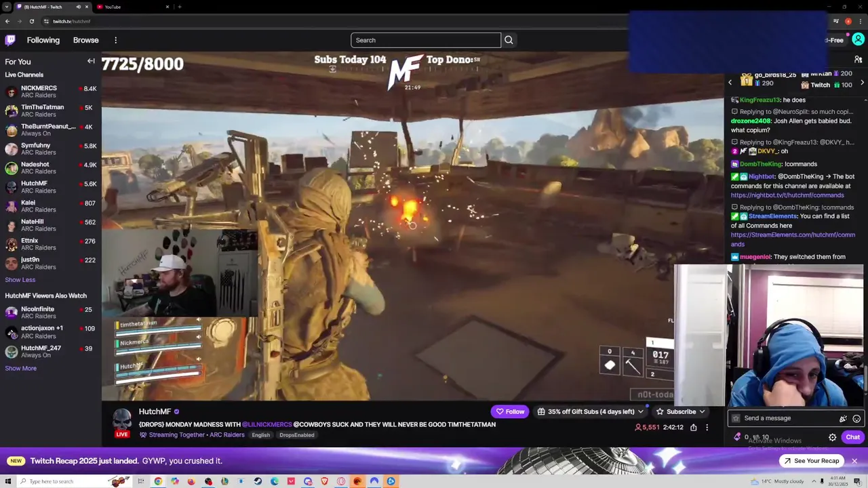The image size is (868, 488).
Task: Open Ettnix channel in sidebar
Action: pos(51,244)
